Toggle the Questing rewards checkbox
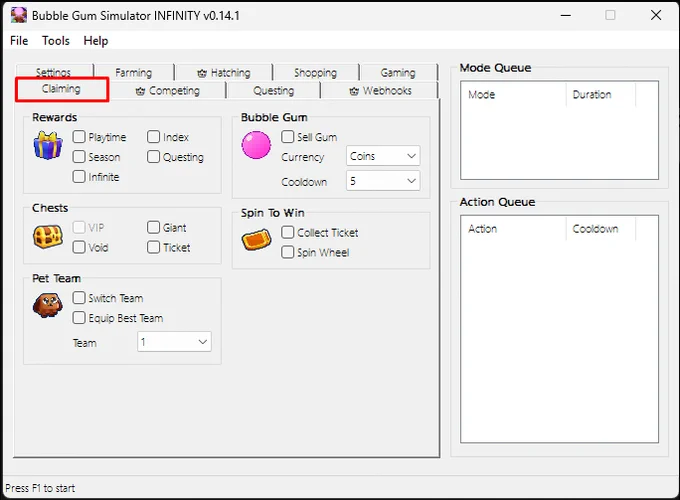Viewport: 680px width, 500px height. (154, 157)
